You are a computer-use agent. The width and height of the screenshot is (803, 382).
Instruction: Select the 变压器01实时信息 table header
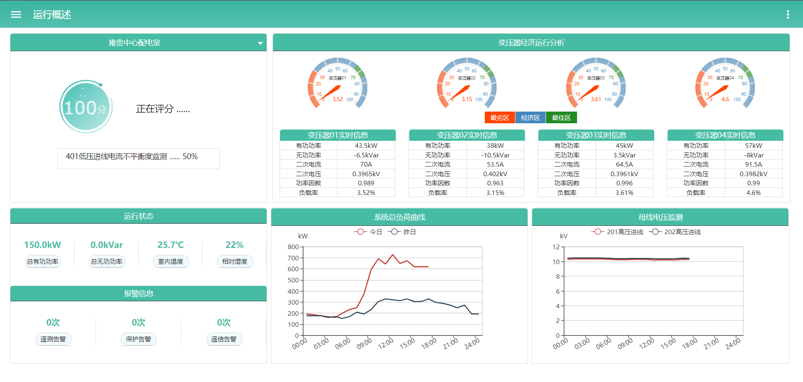click(x=337, y=135)
